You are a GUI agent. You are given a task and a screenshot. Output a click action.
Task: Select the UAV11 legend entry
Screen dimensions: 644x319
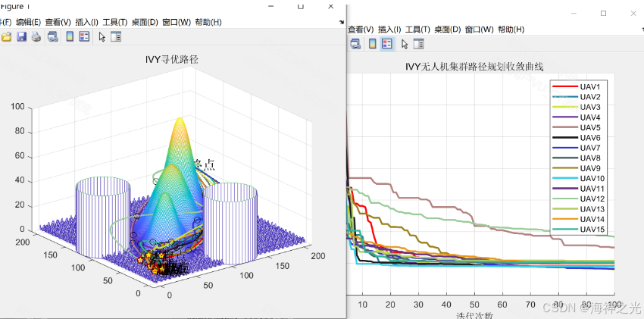point(578,189)
